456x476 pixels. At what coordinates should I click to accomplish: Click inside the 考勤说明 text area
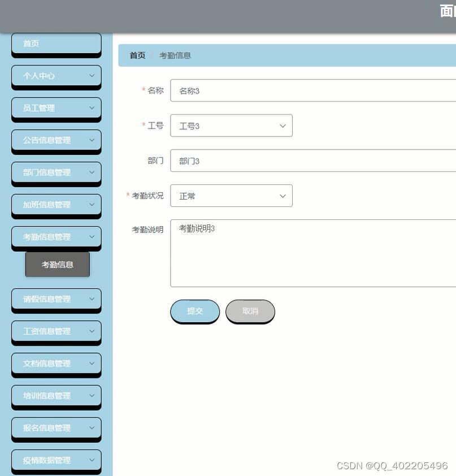point(311,252)
